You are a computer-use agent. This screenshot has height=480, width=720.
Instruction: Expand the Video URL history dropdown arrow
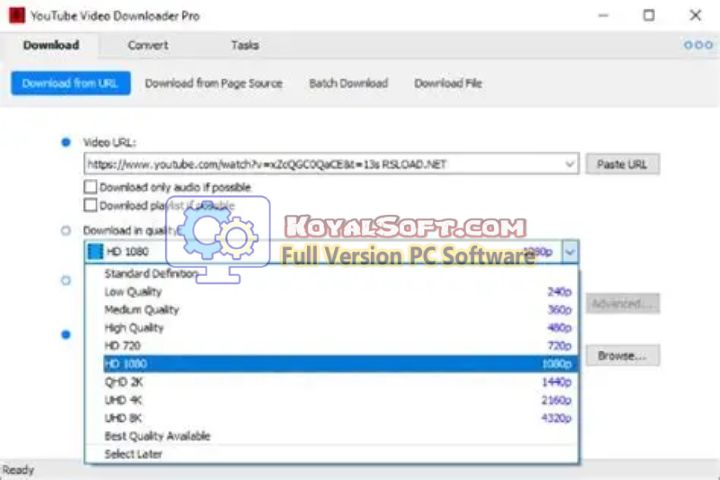pos(569,164)
